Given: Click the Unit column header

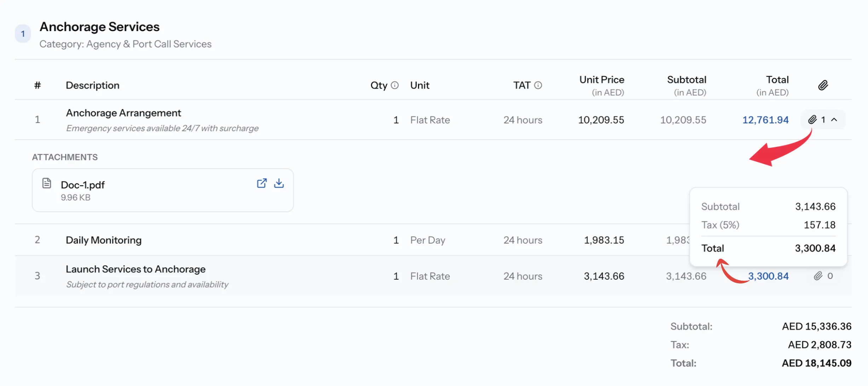Looking at the screenshot, I should (x=419, y=85).
